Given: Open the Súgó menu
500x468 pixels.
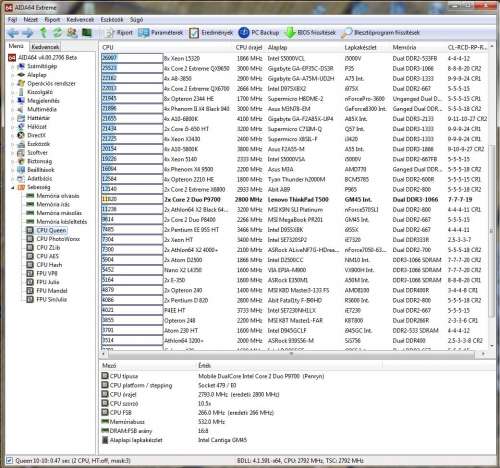Looking at the screenshot, I should point(136,20).
